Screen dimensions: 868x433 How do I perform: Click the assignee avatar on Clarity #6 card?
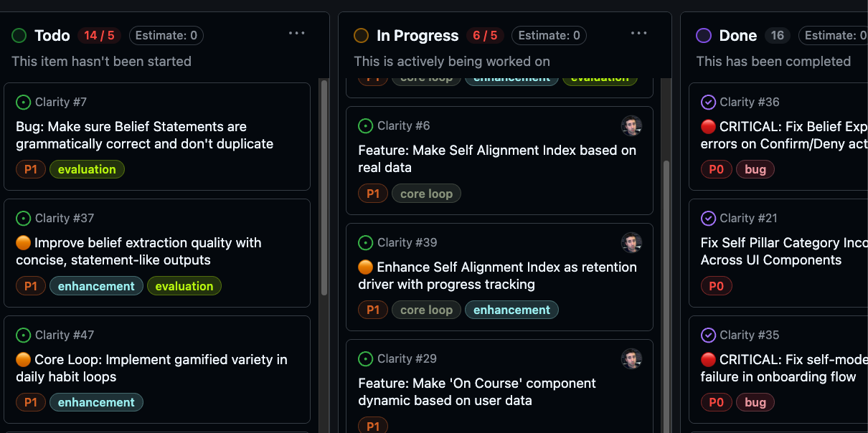631,126
